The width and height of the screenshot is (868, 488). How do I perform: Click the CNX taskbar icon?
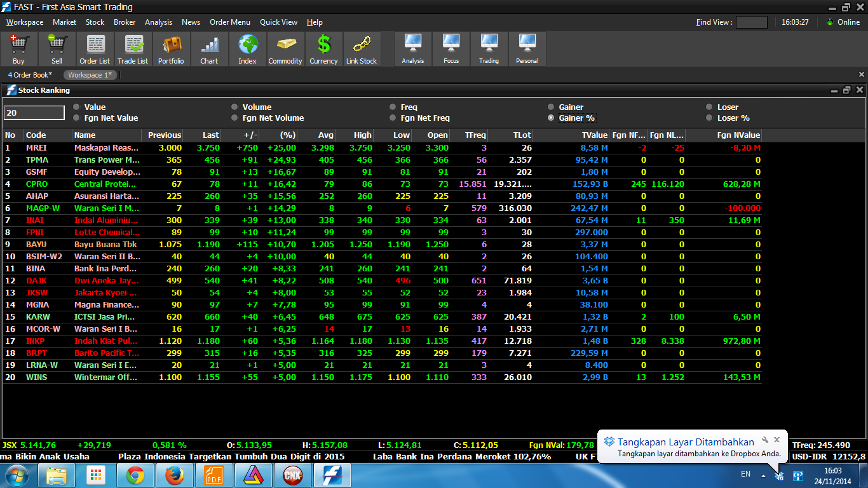(292, 475)
